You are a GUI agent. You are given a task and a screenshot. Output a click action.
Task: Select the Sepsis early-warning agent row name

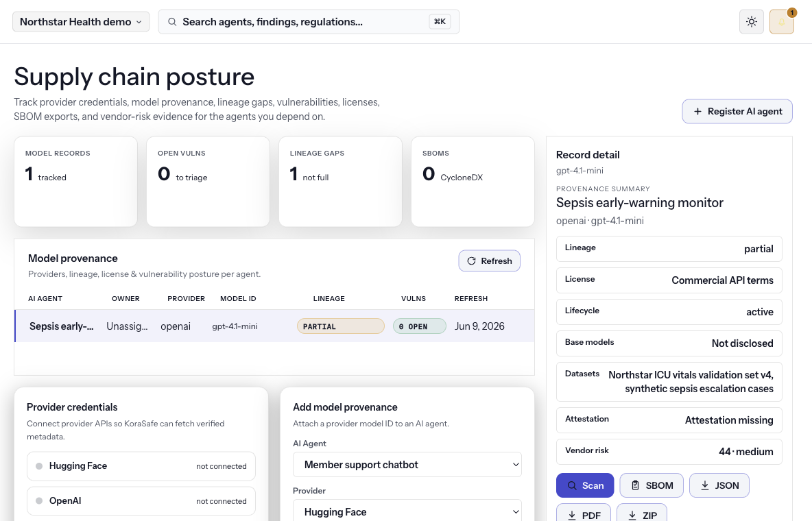[x=62, y=326]
